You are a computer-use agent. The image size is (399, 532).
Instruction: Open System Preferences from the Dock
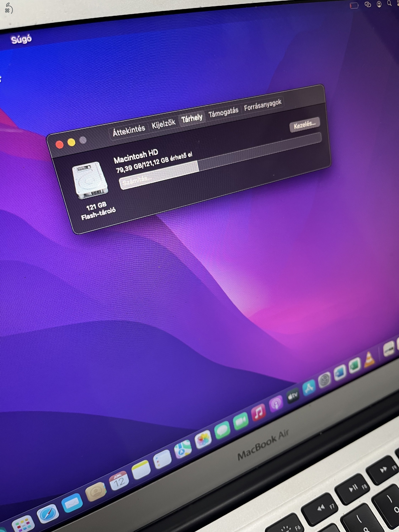coord(325,380)
